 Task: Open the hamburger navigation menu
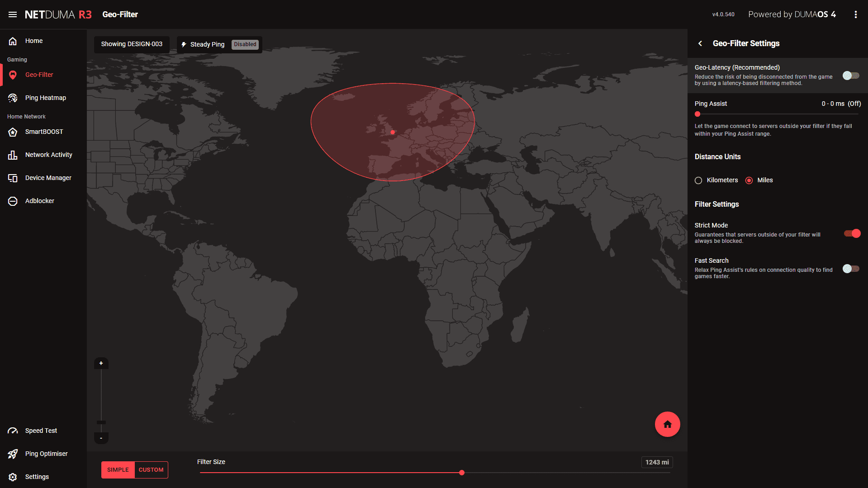pos(13,14)
